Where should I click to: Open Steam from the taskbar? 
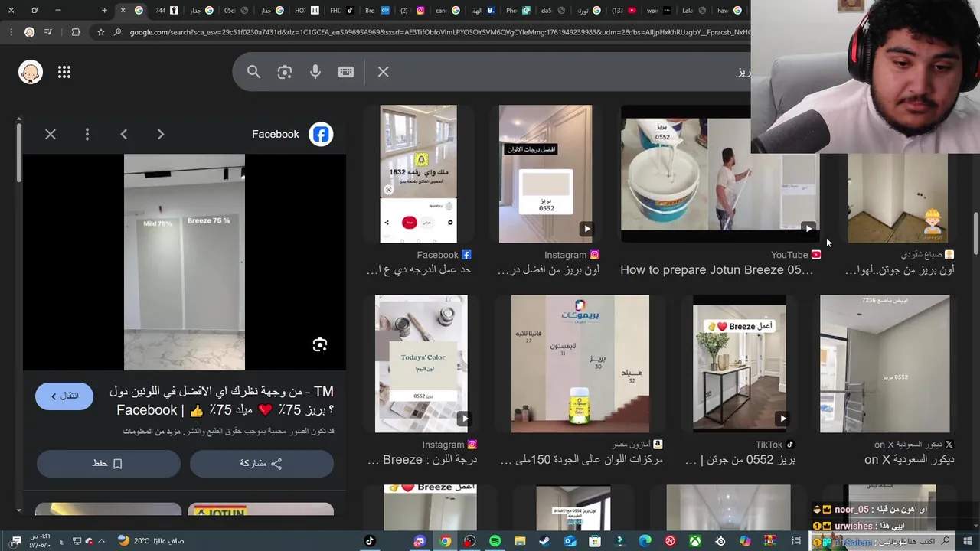pyautogui.click(x=544, y=541)
